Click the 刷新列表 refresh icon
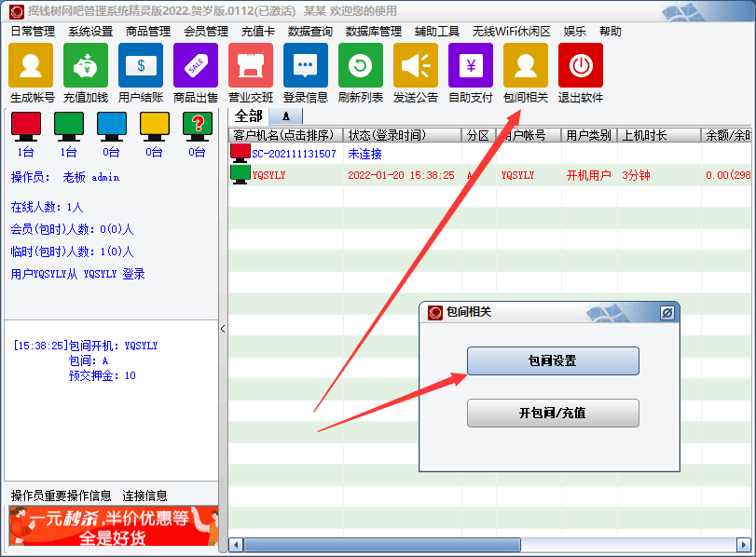 [x=361, y=66]
